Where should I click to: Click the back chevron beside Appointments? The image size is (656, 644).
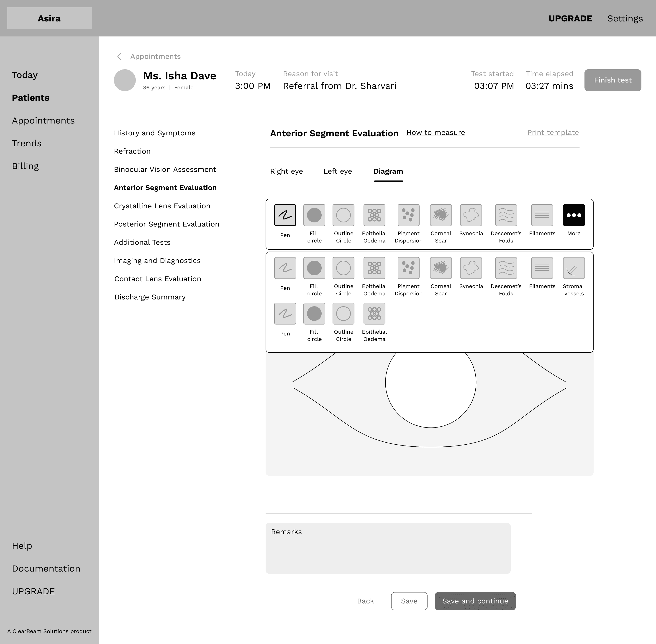(x=119, y=57)
